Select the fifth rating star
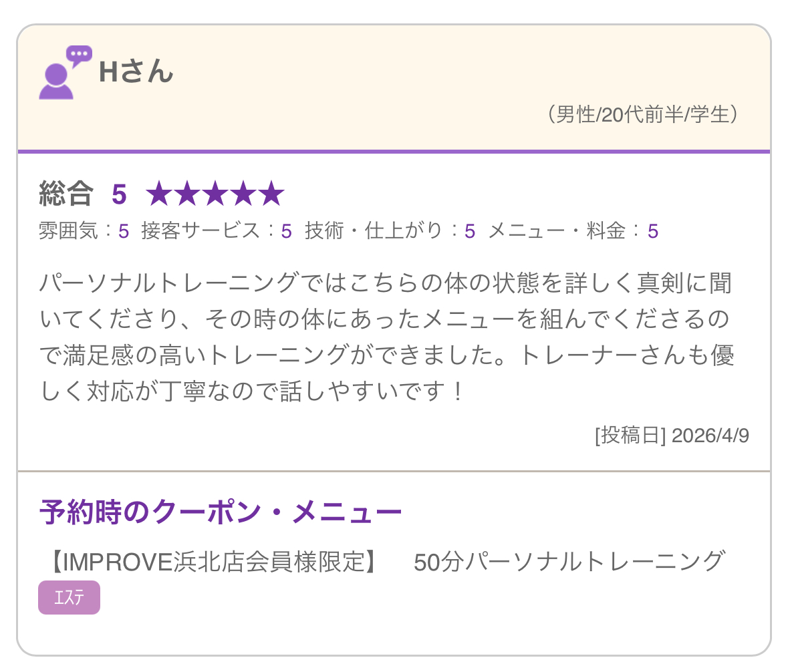788x672 pixels. [271, 194]
